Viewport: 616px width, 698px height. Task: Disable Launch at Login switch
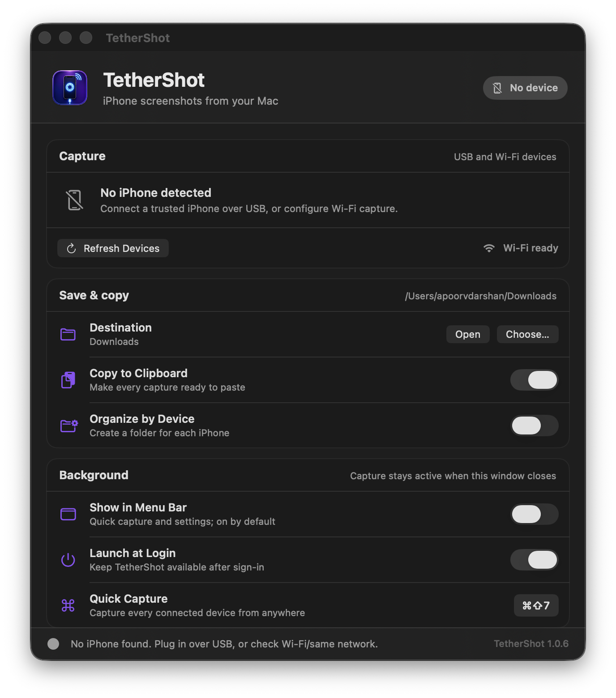tap(535, 560)
